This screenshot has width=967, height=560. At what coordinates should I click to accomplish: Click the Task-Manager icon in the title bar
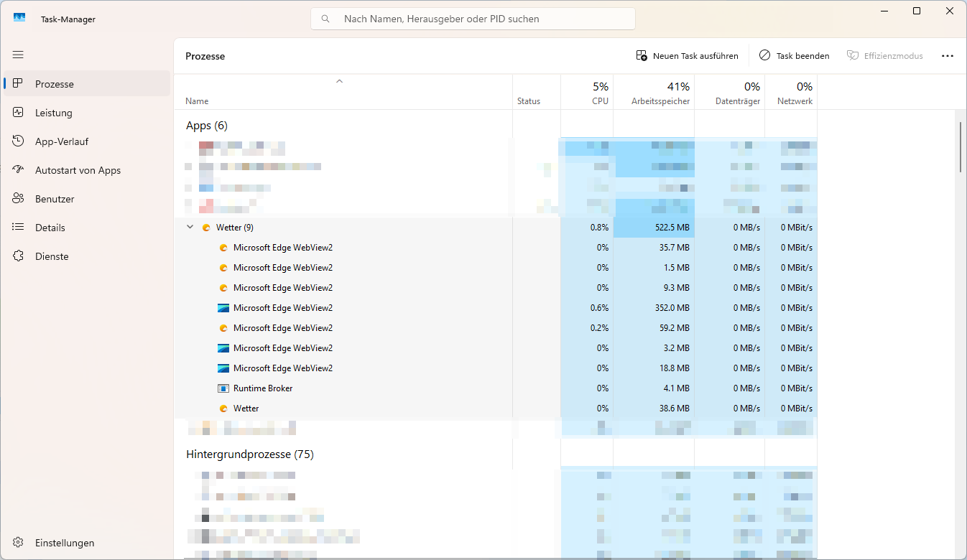tap(19, 19)
